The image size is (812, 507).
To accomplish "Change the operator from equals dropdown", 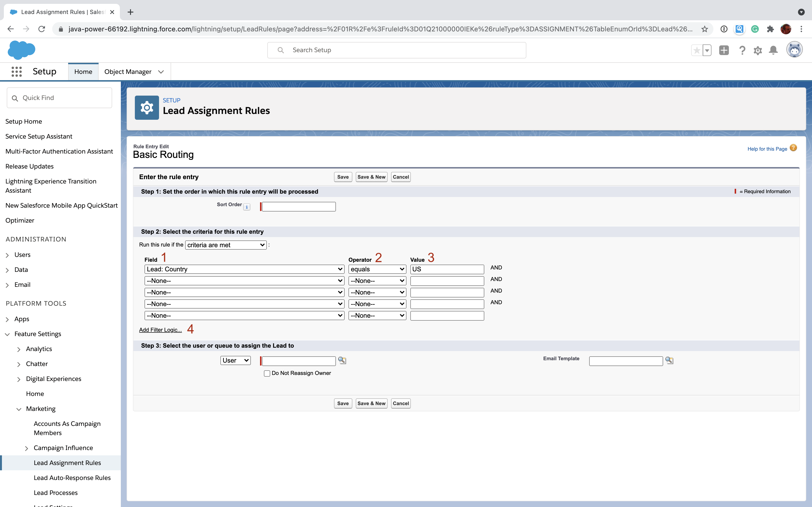I will coord(377,269).
